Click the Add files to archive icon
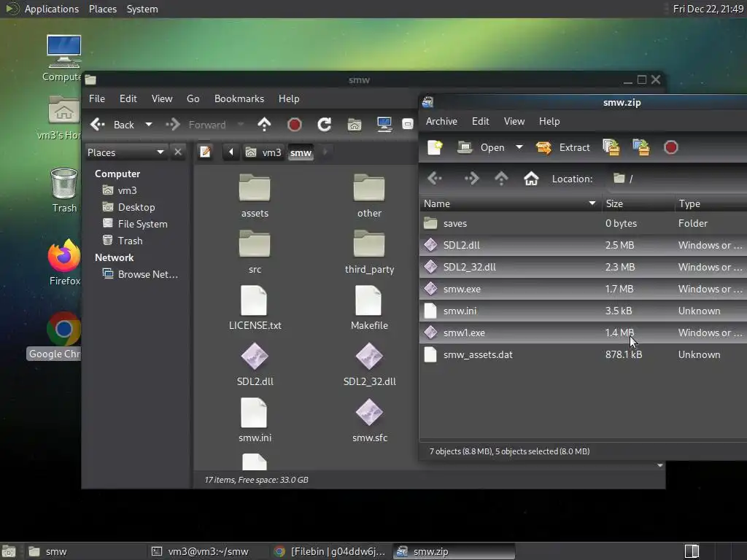Image resolution: width=747 pixels, height=560 pixels. (611, 147)
